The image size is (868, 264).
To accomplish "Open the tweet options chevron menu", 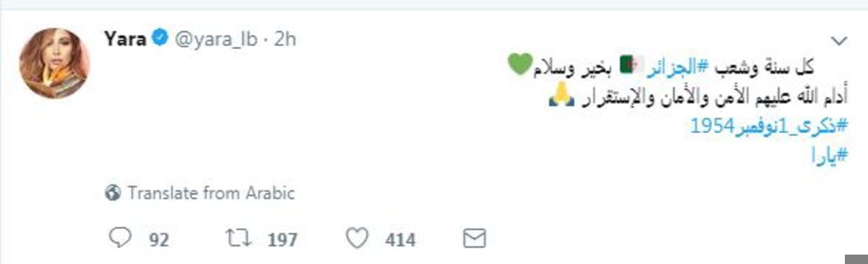I will [839, 41].
